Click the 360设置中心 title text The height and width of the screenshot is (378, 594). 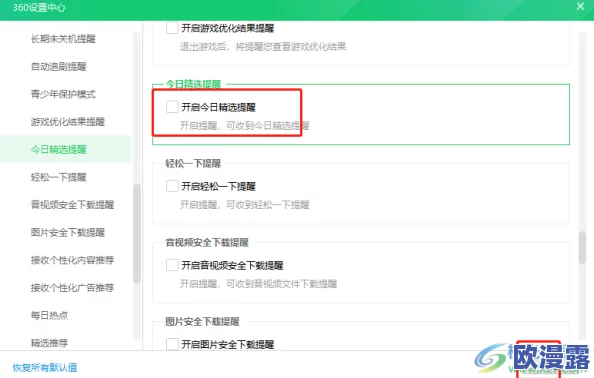[x=39, y=8]
